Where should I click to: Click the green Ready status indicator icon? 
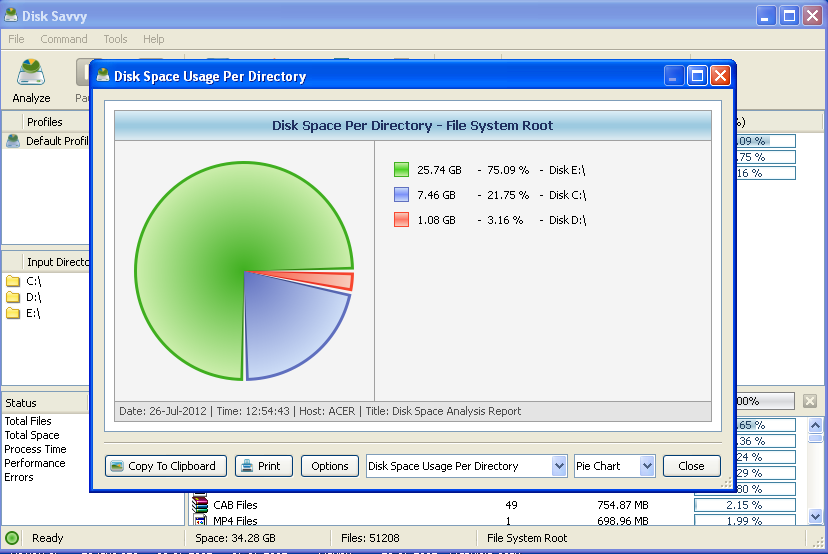coord(12,538)
